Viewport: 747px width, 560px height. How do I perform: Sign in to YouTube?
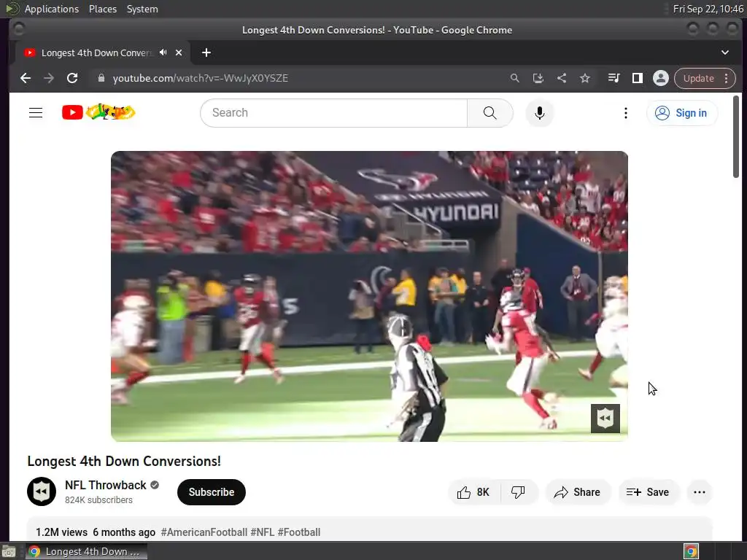[682, 113]
